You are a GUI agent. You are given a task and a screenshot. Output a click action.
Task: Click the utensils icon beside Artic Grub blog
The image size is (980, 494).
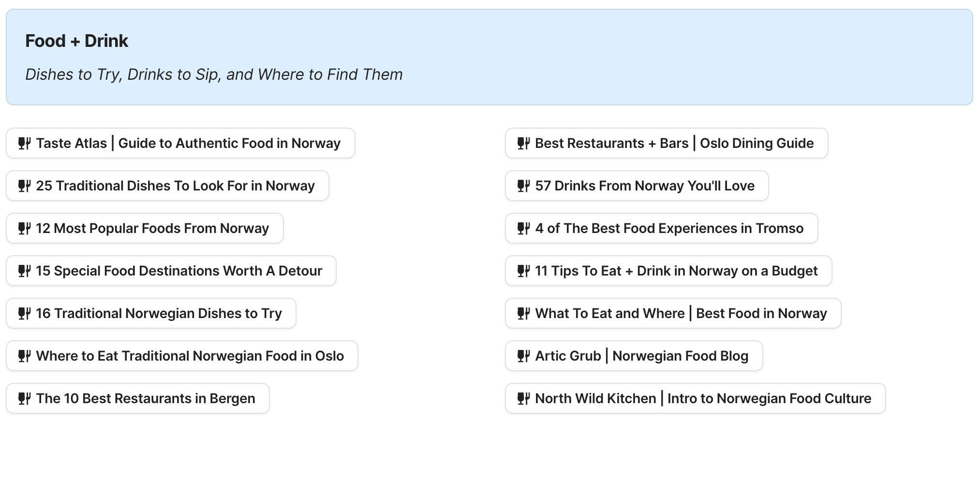[524, 356]
